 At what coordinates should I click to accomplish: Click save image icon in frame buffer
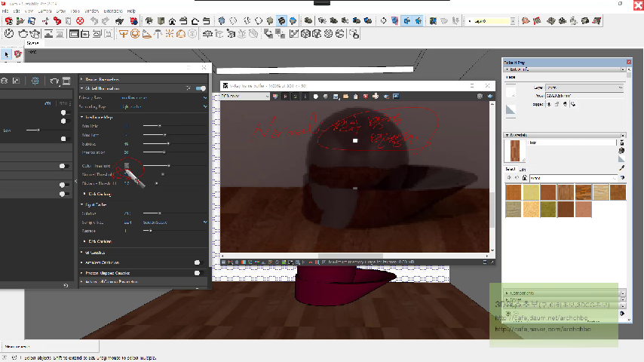point(336,97)
